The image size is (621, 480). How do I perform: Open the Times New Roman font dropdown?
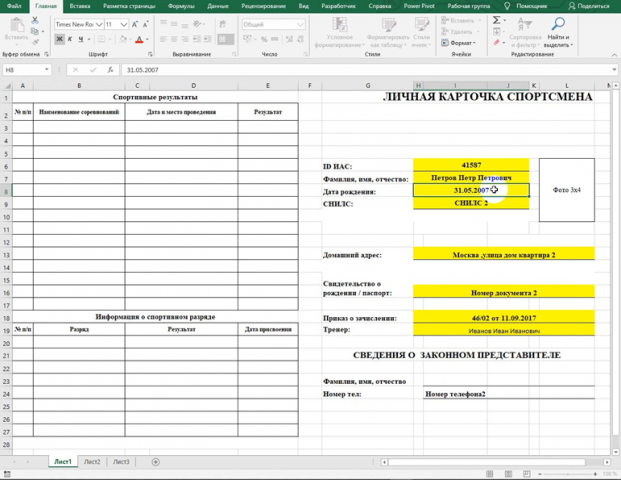tap(99, 25)
